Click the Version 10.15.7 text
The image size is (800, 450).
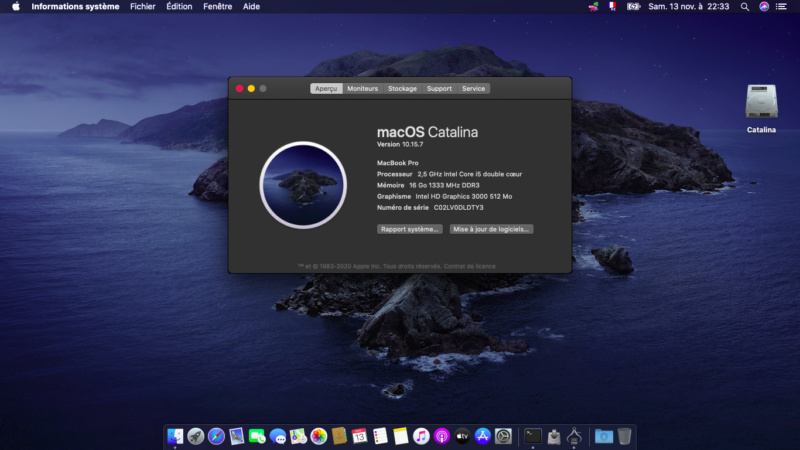coord(400,144)
